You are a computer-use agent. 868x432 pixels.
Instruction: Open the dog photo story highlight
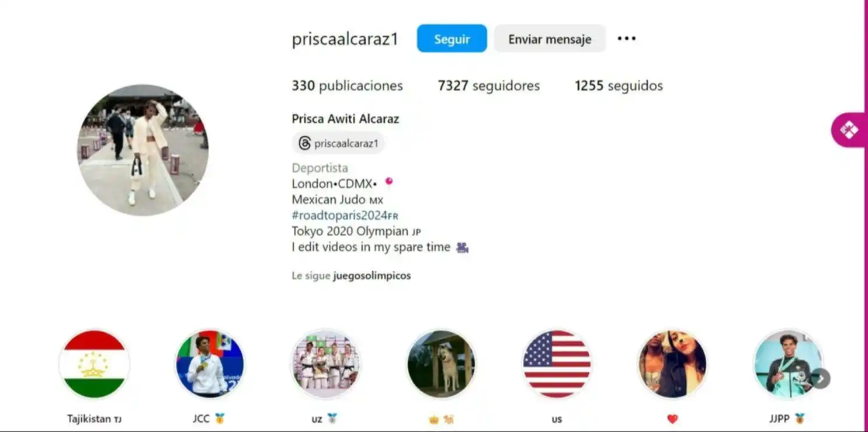pos(441,364)
